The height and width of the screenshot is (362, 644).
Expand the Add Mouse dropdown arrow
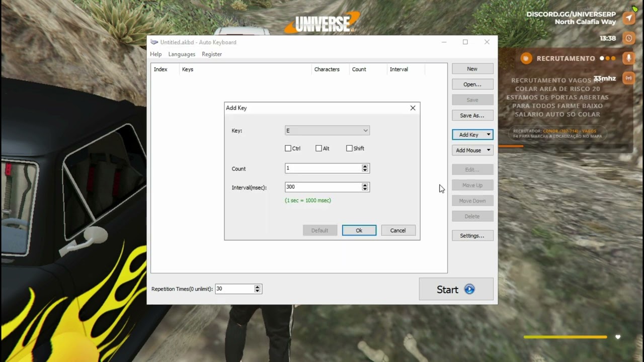click(488, 150)
